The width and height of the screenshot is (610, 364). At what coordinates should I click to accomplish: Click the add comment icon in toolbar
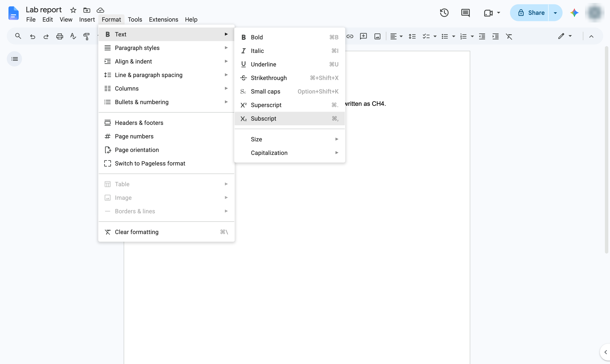pyautogui.click(x=363, y=37)
